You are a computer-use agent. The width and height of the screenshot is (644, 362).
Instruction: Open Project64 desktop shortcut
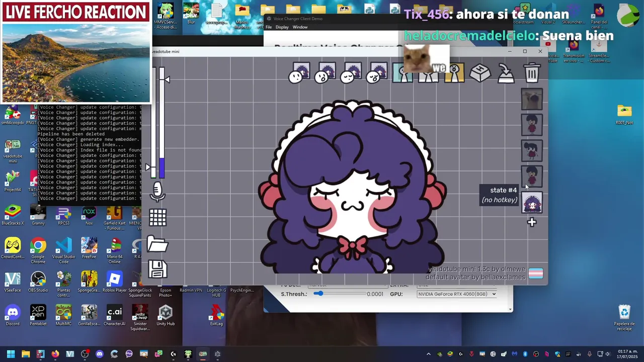click(x=13, y=181)
